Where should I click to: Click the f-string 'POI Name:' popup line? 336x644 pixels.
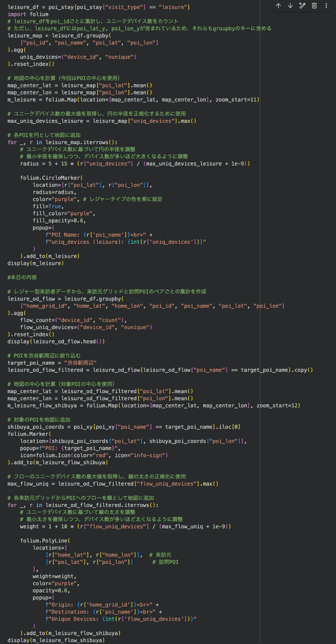click(99, 235)
